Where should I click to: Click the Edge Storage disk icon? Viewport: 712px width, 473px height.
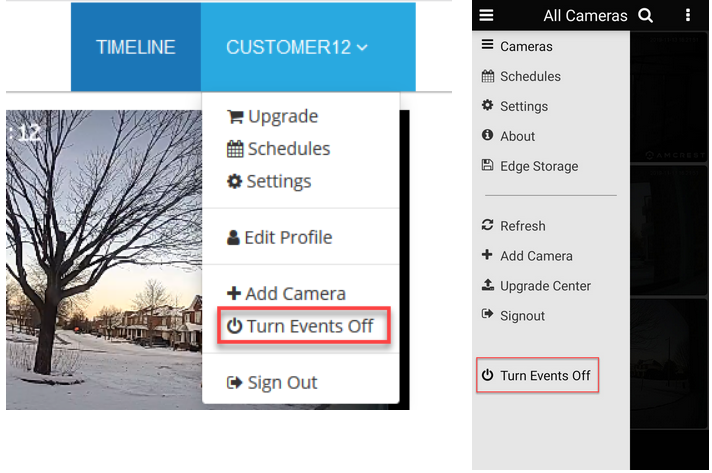click(488, 166)
